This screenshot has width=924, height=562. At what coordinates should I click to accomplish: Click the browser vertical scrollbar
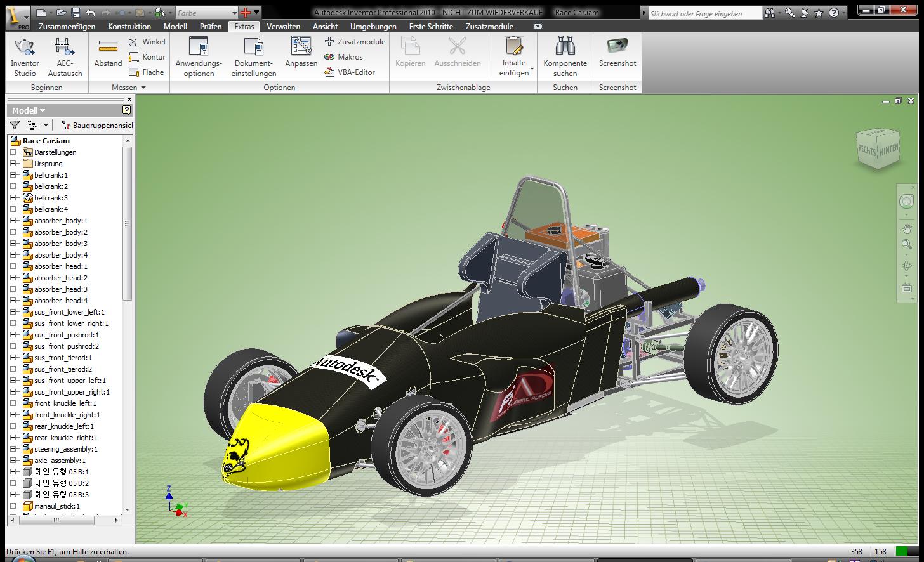point(127,223)
